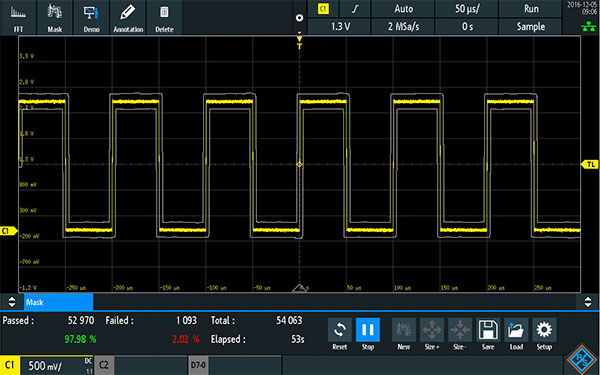The width and height of the screenshot is (600, 375).
Task: Switch to the Mask tab
Action: coord(59,302)
